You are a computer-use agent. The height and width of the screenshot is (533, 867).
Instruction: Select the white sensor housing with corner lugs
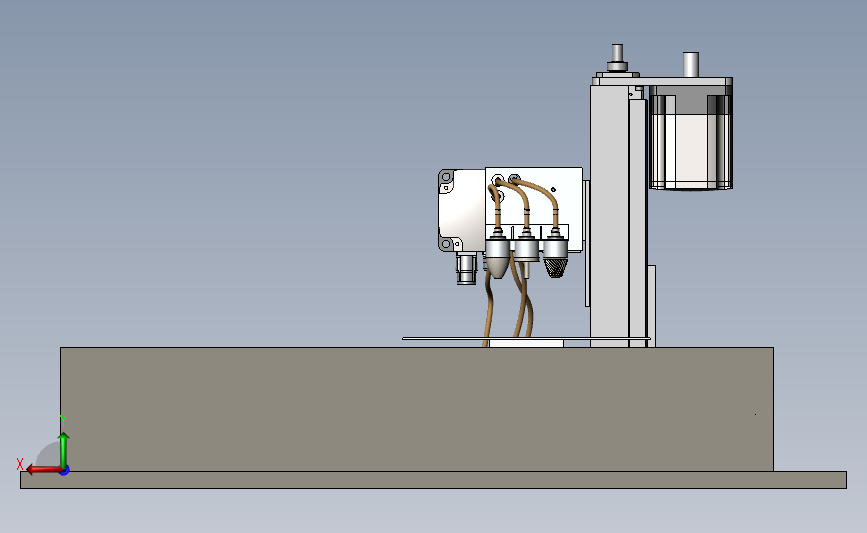[x=462, y=210]
